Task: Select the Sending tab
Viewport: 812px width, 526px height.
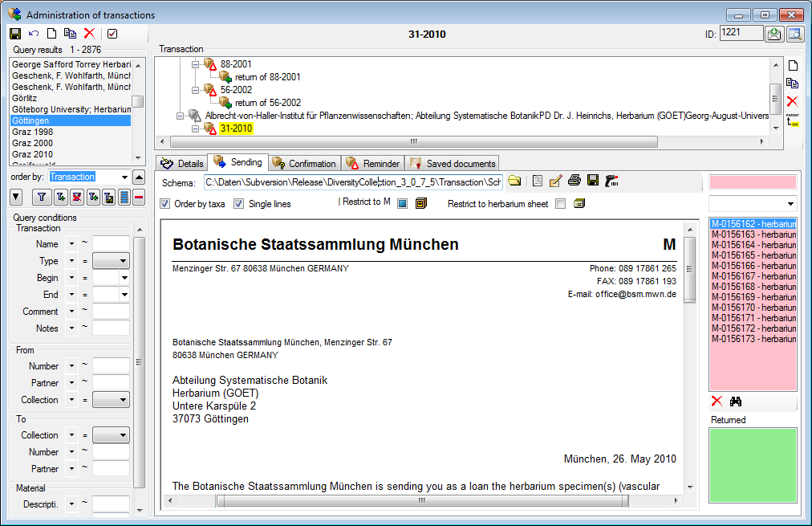Action: click(238, 162)
